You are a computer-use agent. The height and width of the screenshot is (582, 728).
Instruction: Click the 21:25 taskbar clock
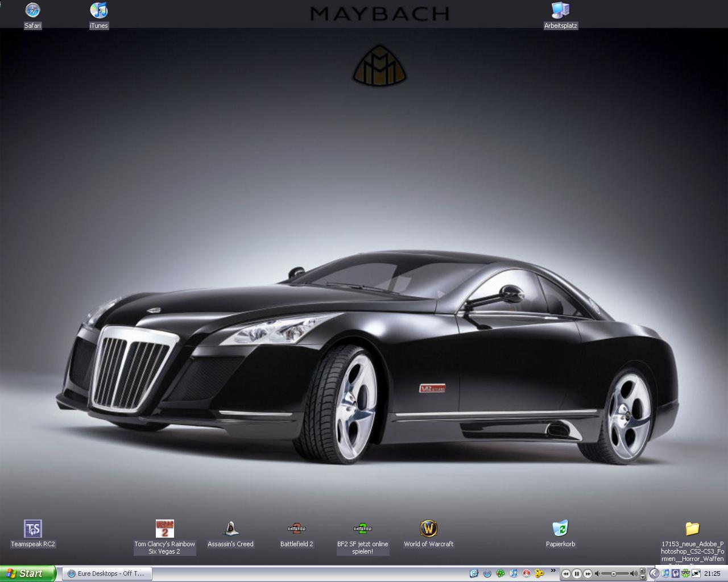(x=712, y=574)
